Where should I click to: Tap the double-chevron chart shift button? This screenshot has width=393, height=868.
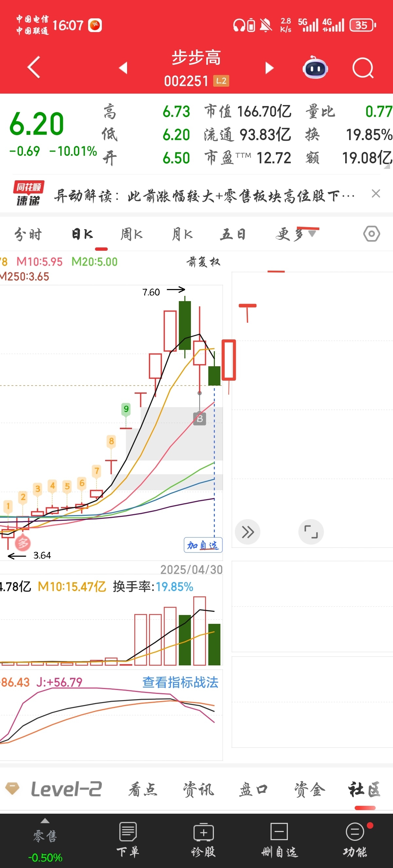click(247, 532)
